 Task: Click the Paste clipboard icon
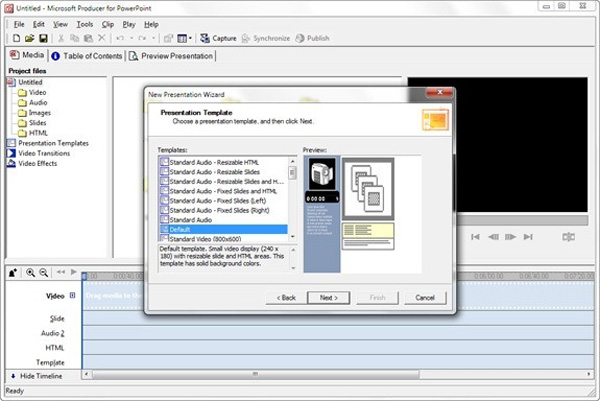click(x=88, y=38)
